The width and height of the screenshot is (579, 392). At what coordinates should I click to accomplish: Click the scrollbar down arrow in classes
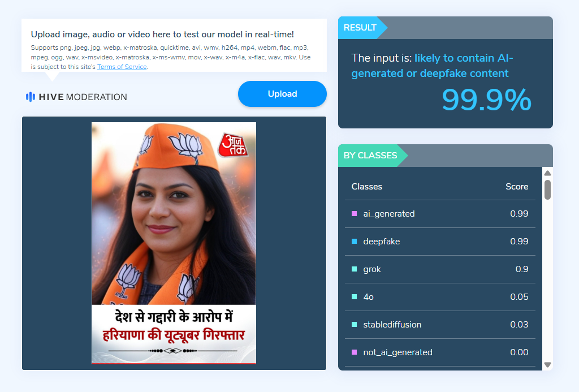tap(547, 365)
